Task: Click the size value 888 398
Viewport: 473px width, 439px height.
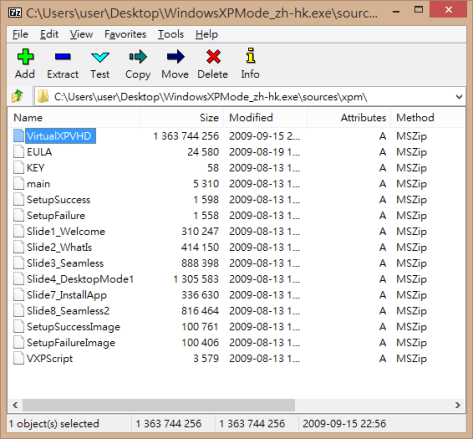Action: point(200,263)
